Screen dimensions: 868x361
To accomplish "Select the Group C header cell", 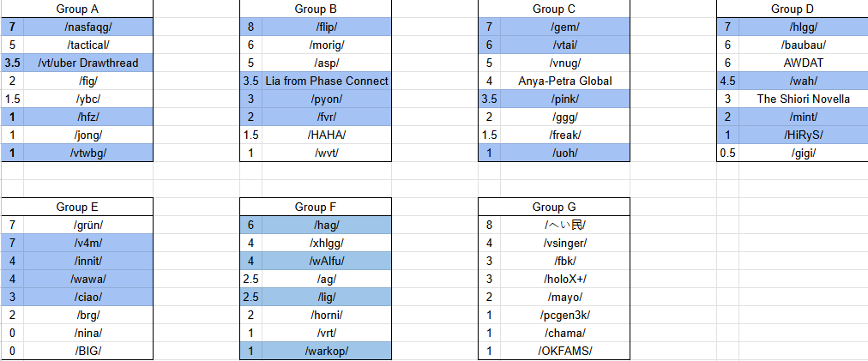I will tap(553, 9).
